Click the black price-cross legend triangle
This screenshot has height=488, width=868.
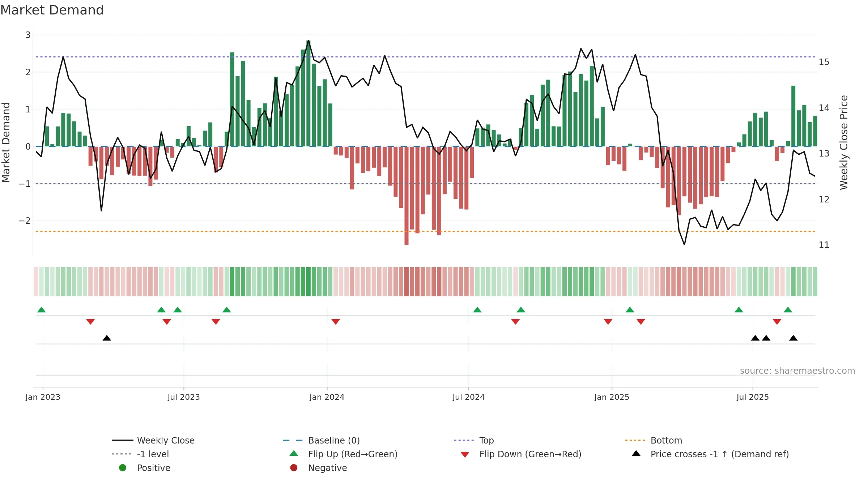636,453
